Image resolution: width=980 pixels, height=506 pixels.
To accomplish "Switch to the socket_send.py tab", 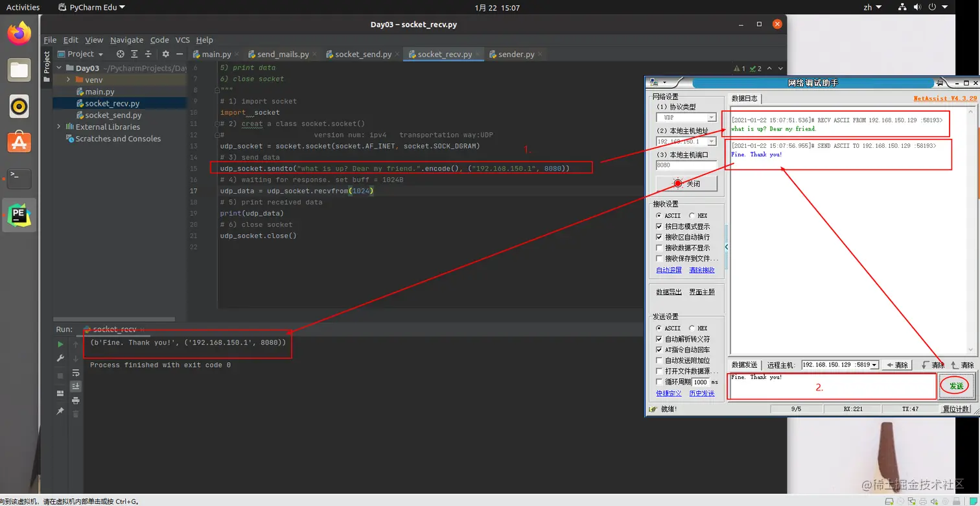I will coord(358,54).
